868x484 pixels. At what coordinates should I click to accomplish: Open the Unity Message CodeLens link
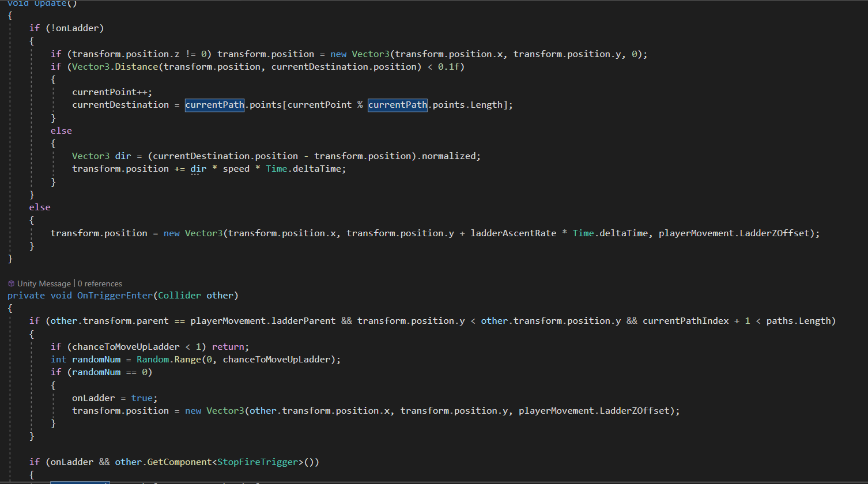[x=44, y=283]
